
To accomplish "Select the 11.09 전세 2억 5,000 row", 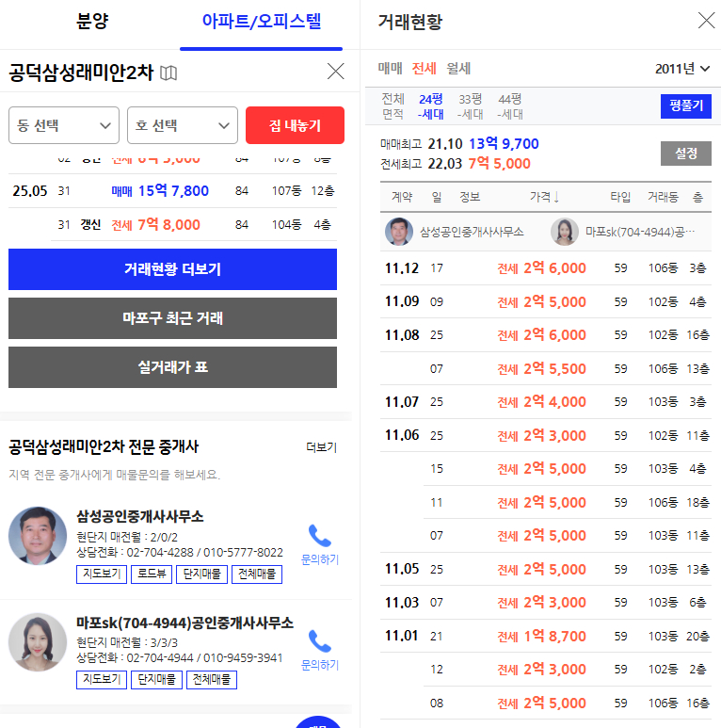I will click(546, 301).
